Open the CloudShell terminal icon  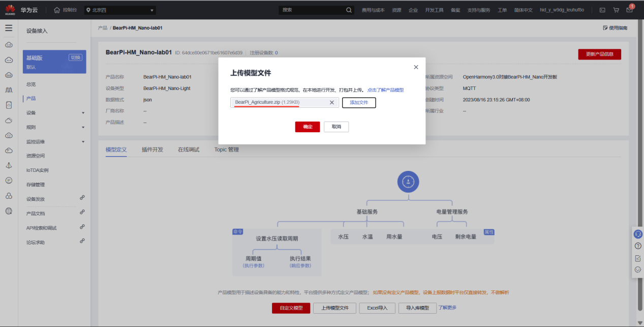(x=602, y=10)
